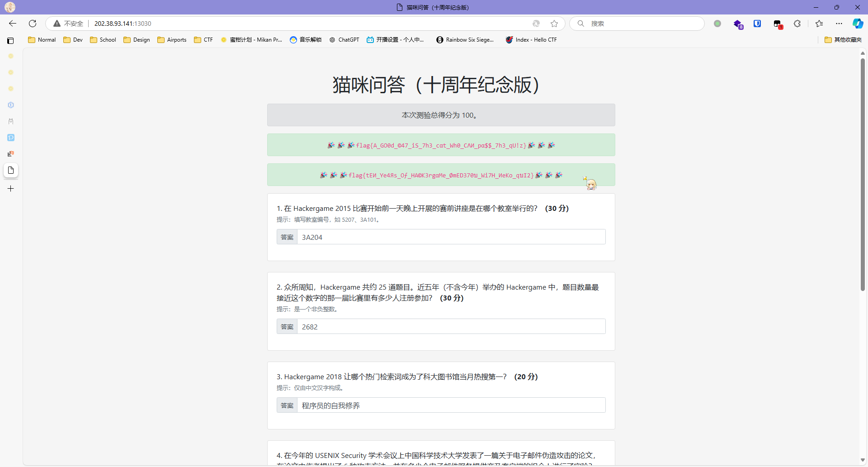The height and width of the screenshot is (467, 868).
Task: Open the Index - Hello CTF bookmark
Action: click(x=531, y=40)
